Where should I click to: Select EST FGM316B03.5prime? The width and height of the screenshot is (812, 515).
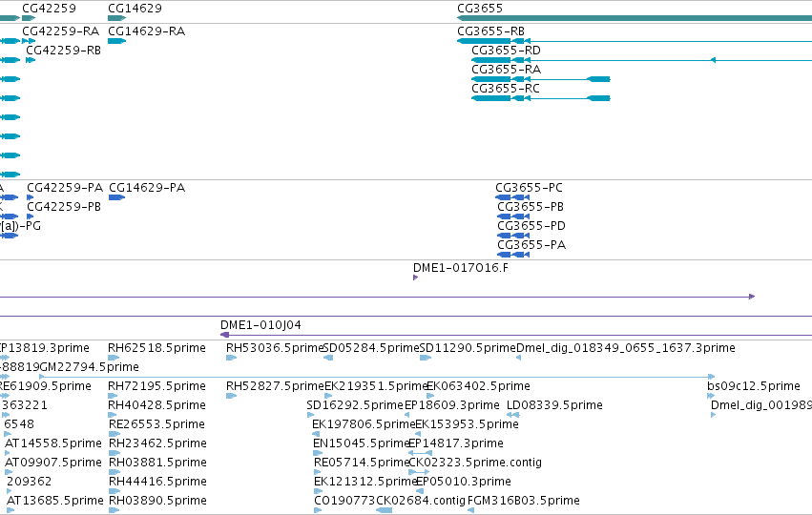523,501
